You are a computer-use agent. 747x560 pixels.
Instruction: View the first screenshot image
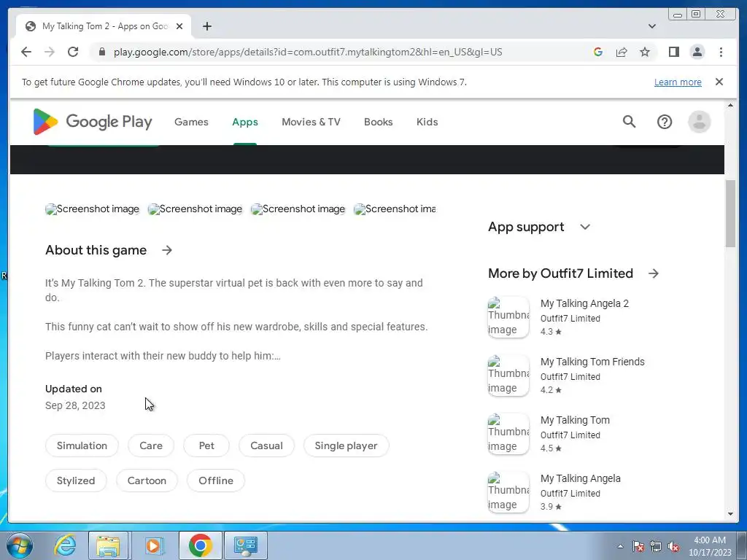pos(92,209)
